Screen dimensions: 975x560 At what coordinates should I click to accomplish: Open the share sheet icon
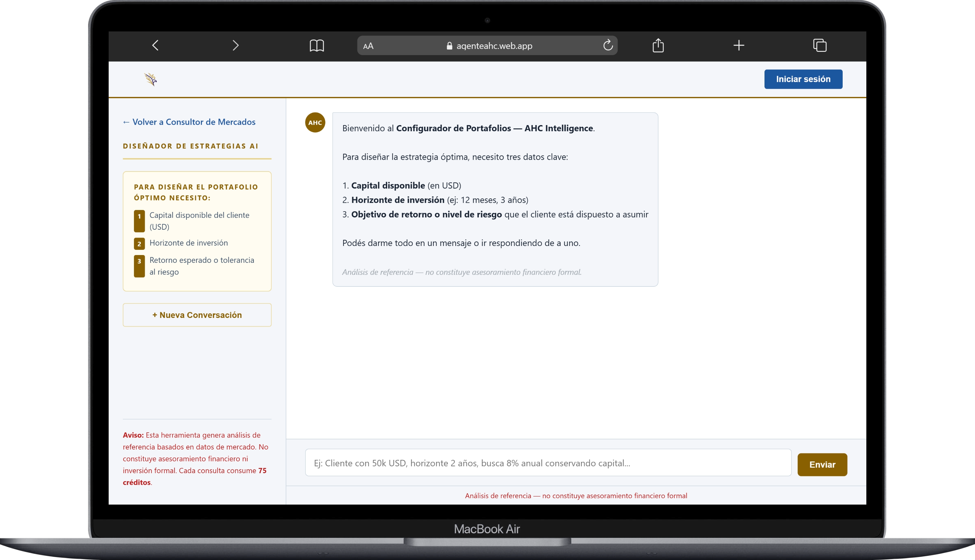(x=658, y=45)
